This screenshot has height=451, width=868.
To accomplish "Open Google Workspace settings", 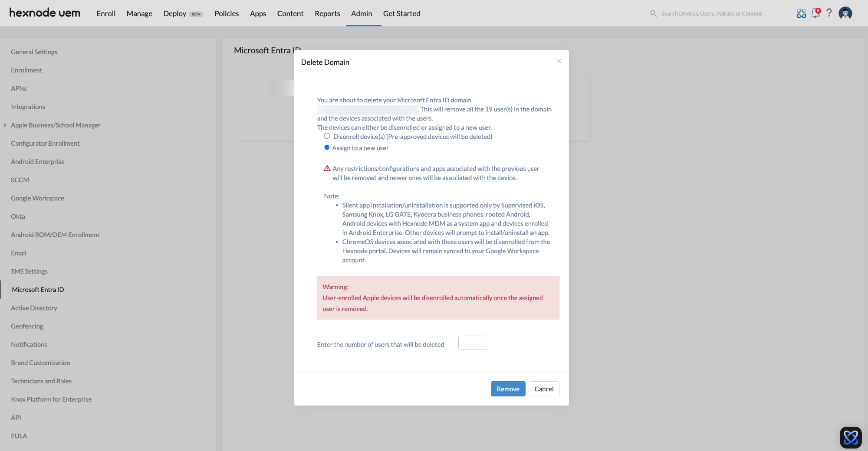I will tap(37, 198).
